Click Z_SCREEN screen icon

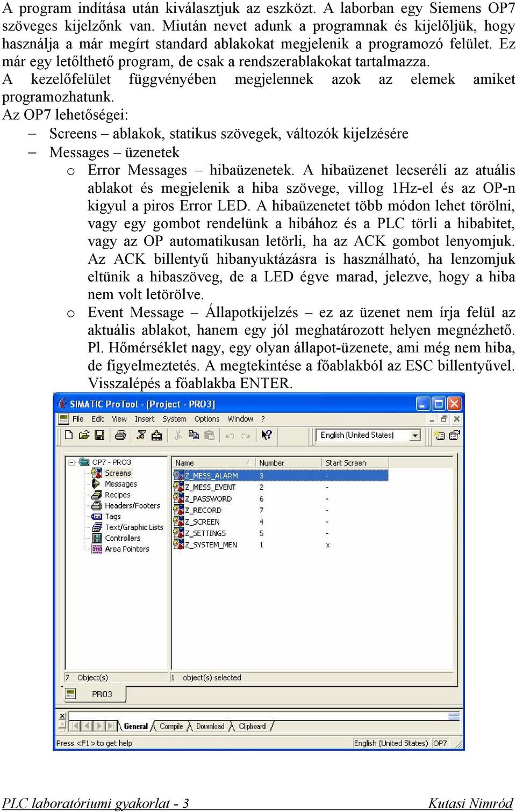(178, 521)
